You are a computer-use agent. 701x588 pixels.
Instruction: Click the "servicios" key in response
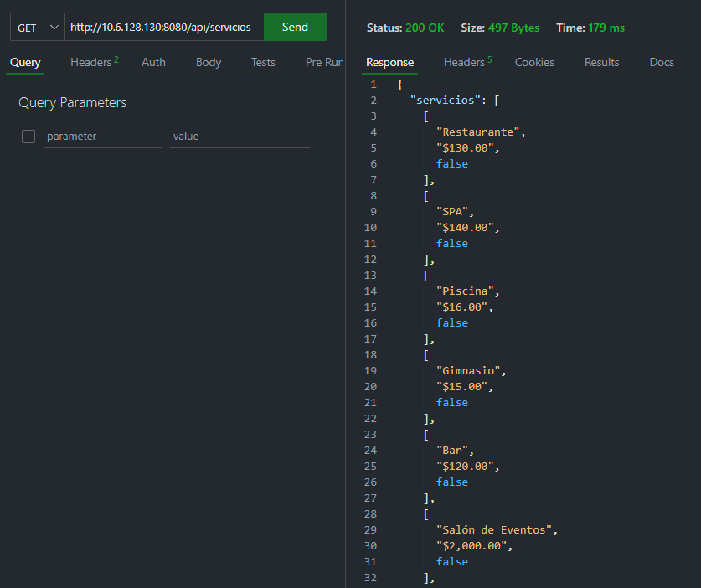446,101
